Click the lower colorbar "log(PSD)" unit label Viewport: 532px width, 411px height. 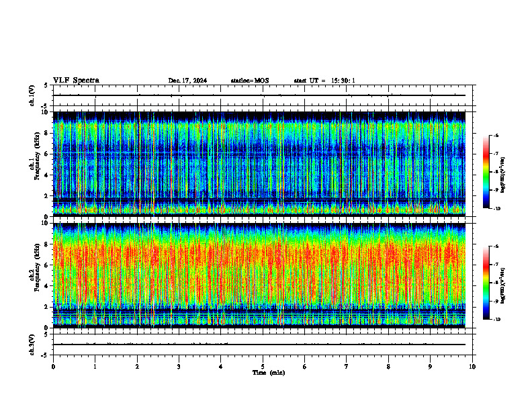tap(504, 285)
